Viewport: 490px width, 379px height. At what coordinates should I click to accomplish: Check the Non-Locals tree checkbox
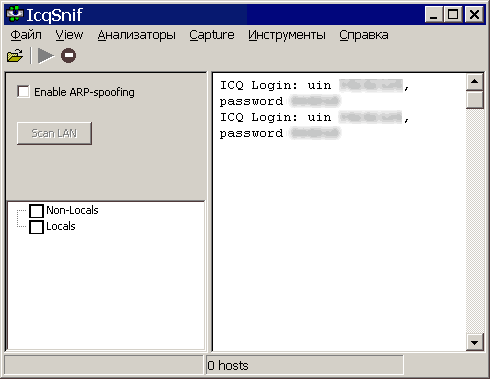pos(36,211)
